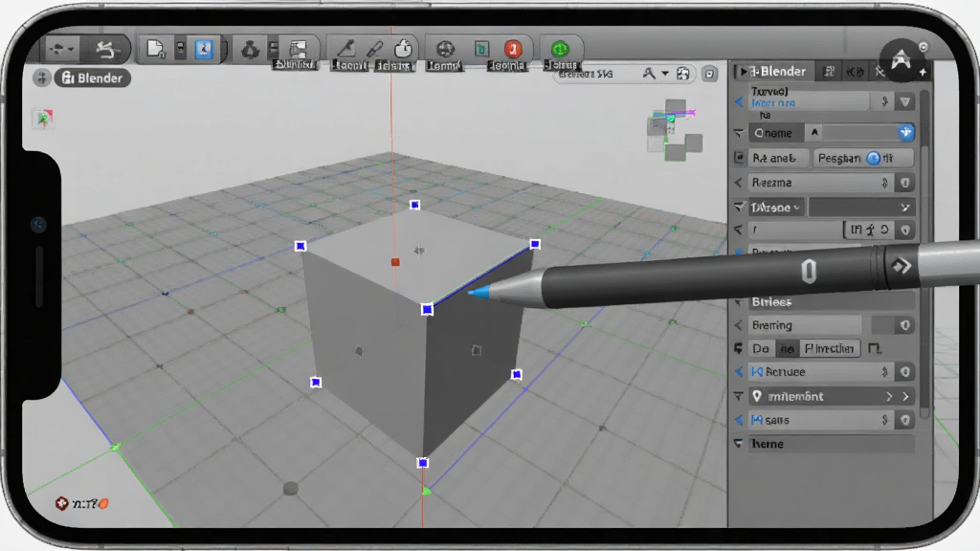Toggle the square checkbox left of Ra anel
The height and width of the screenshot is (551, 980).
point(740,158)
